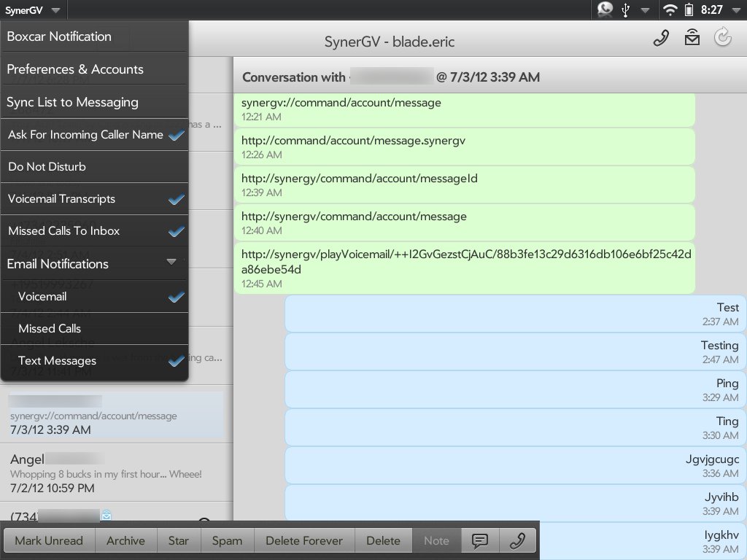This screenshot has height=560, width=747.
Task: Click the Delete Forever button
Action: (303, 540)
